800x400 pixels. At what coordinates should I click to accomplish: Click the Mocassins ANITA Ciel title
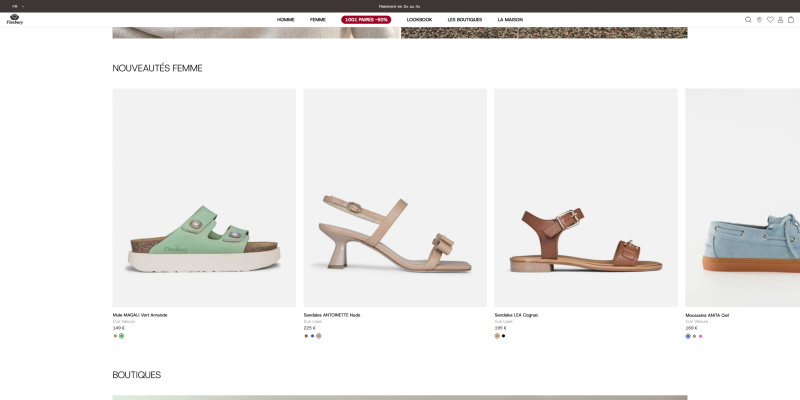coord(707,315)
